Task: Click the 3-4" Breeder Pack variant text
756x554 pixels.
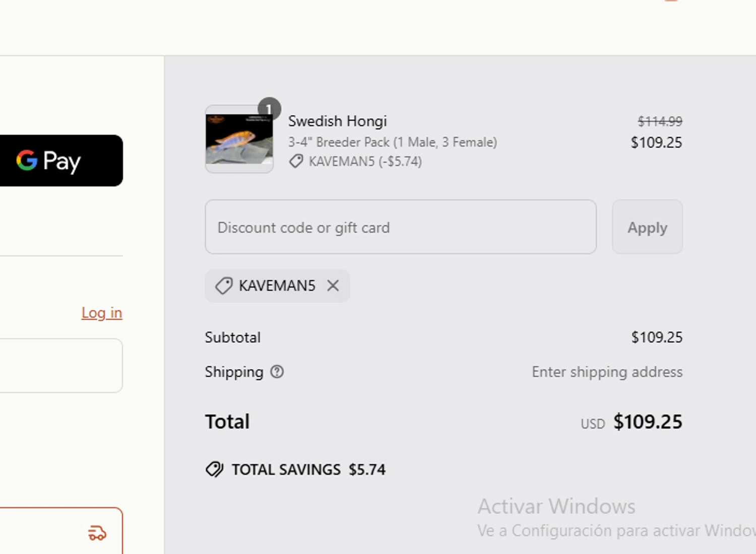Action: click(x=392, y=142)
